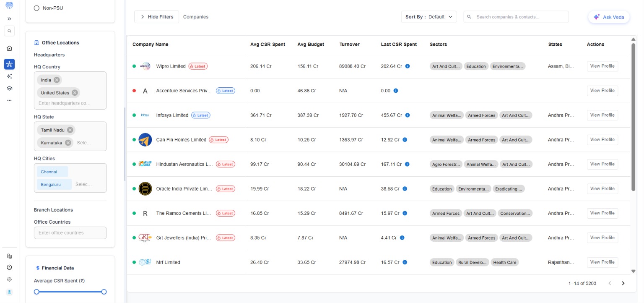Viewport: 644px width, 303px height.
Task: Remove the United States HQ country chip
Action: pos(75,93)
